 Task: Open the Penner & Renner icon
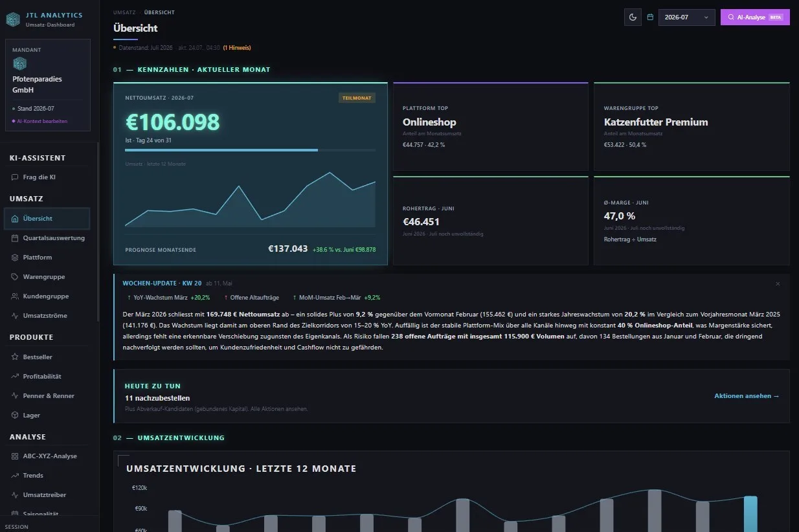15,396
